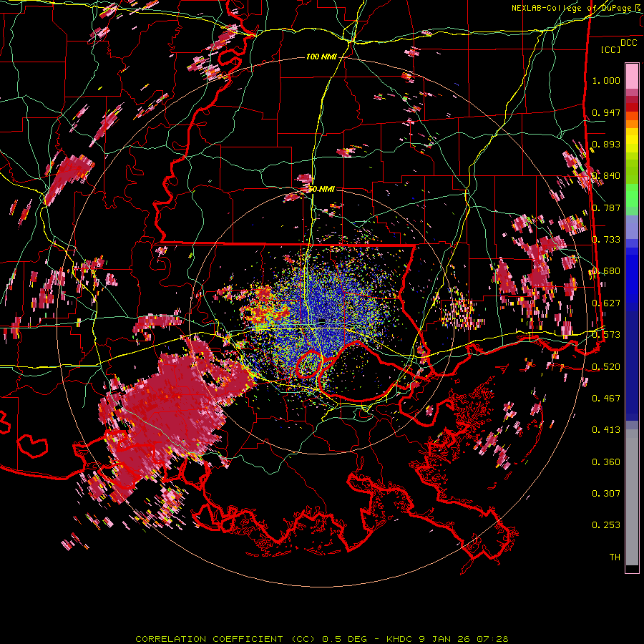Image resolution: width=644 pixels, height=644 pixels.
Task: Click the 0.573 legend value
Action: click(x=606, y=335)
